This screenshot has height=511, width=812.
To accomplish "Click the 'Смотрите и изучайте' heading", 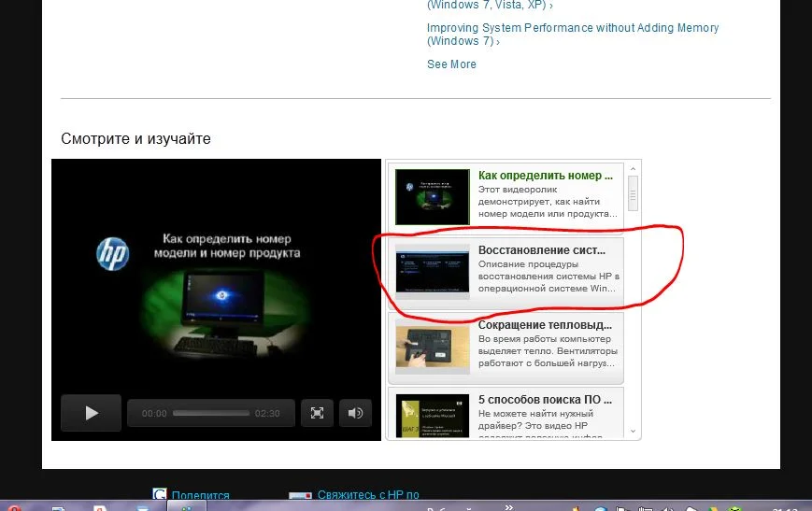I will point(135,139).
